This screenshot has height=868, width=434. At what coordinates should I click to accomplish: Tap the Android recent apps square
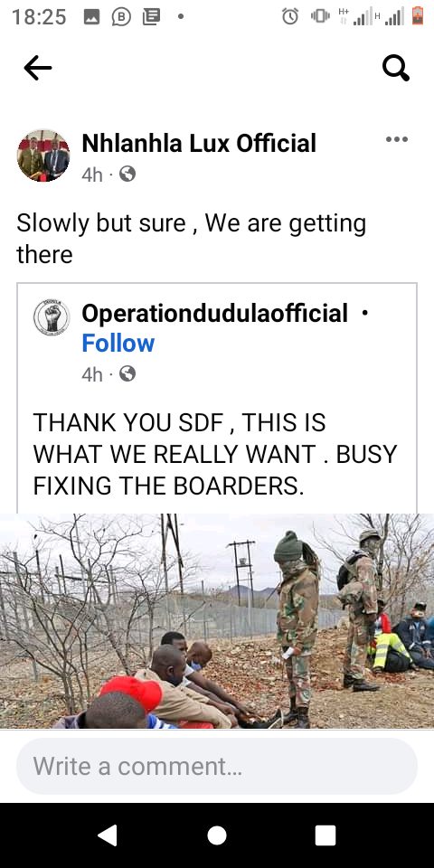[x=325, y=835]
